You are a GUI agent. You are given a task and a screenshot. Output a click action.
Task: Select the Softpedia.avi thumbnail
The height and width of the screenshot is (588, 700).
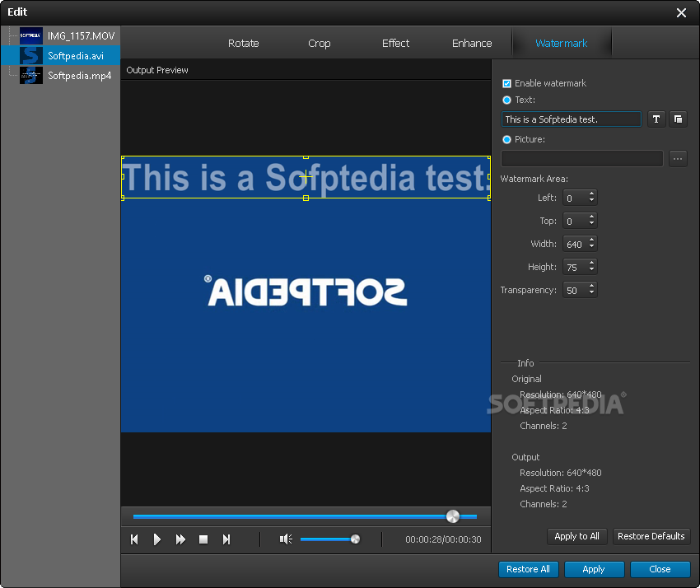pos(30,55)
